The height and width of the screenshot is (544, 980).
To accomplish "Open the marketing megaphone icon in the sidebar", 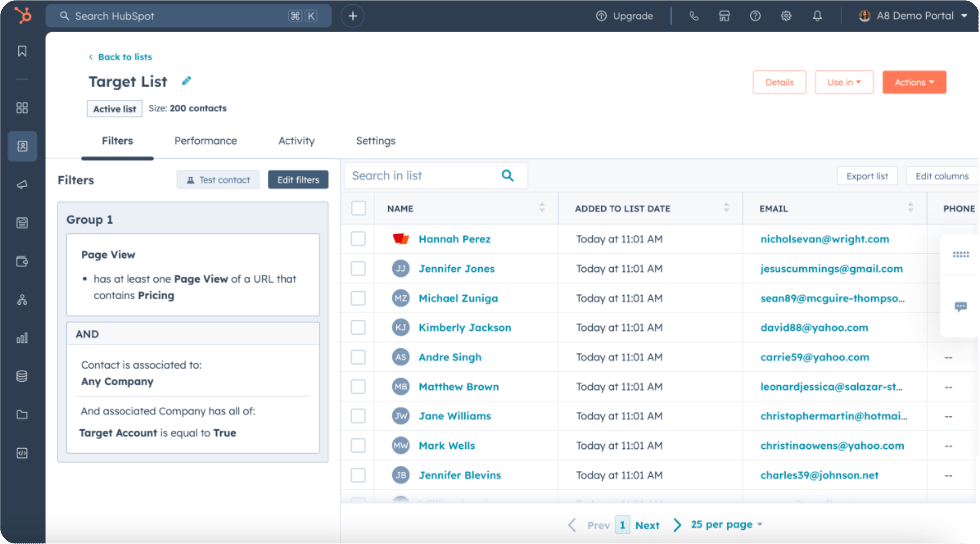I will (22, 185).
